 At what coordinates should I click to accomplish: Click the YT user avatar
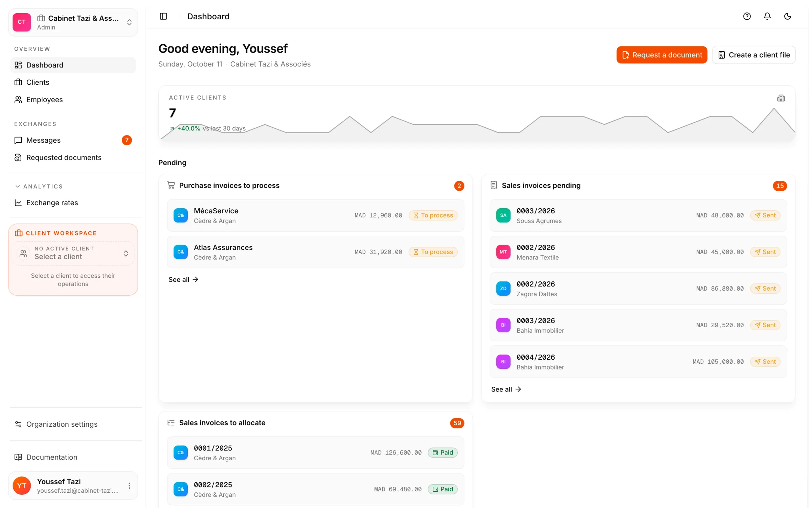click(22, 486)
